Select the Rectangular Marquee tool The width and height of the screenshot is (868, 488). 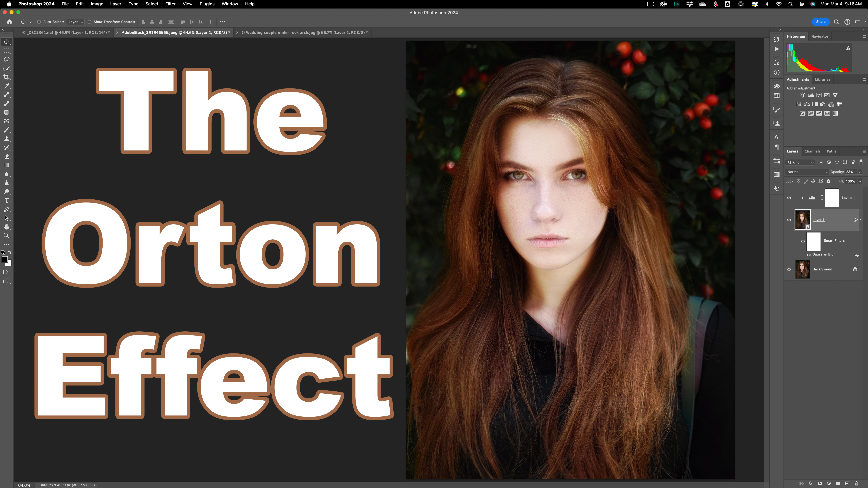point(6,50)
